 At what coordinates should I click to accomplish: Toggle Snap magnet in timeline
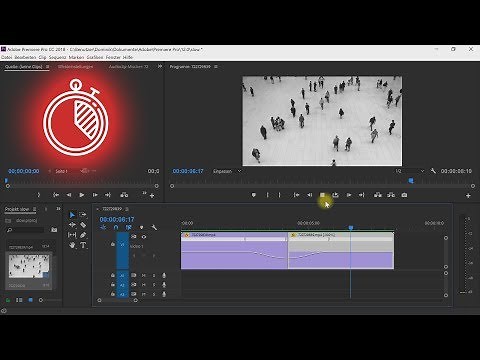click(116, 227)
